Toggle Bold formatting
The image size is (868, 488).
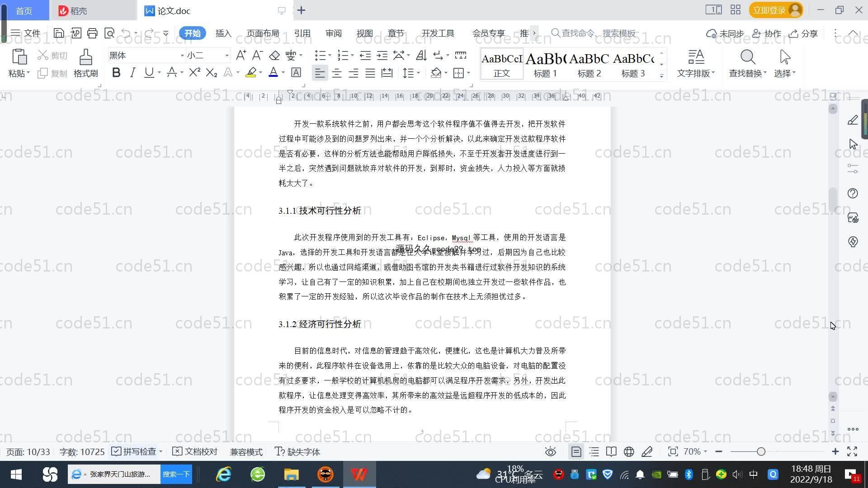(116, 72)
